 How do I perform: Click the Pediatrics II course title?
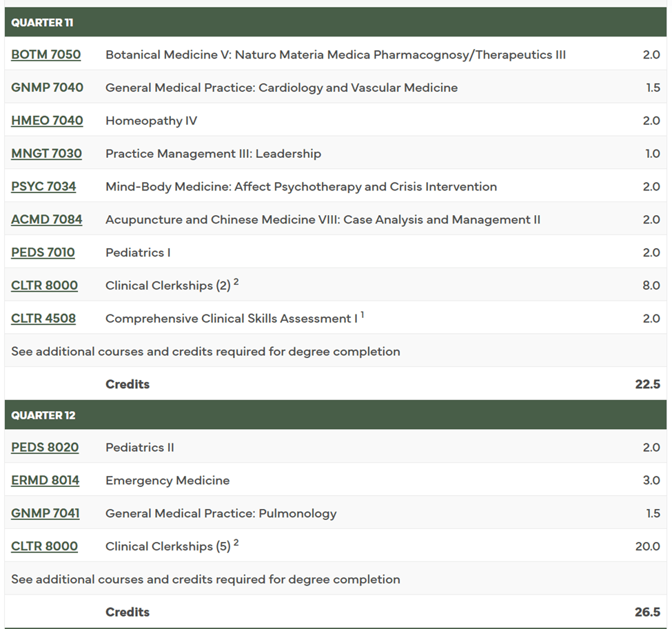140,448
